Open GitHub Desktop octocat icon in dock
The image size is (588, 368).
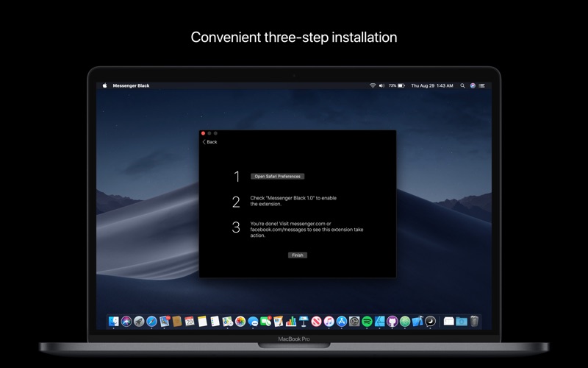[392, 322]
